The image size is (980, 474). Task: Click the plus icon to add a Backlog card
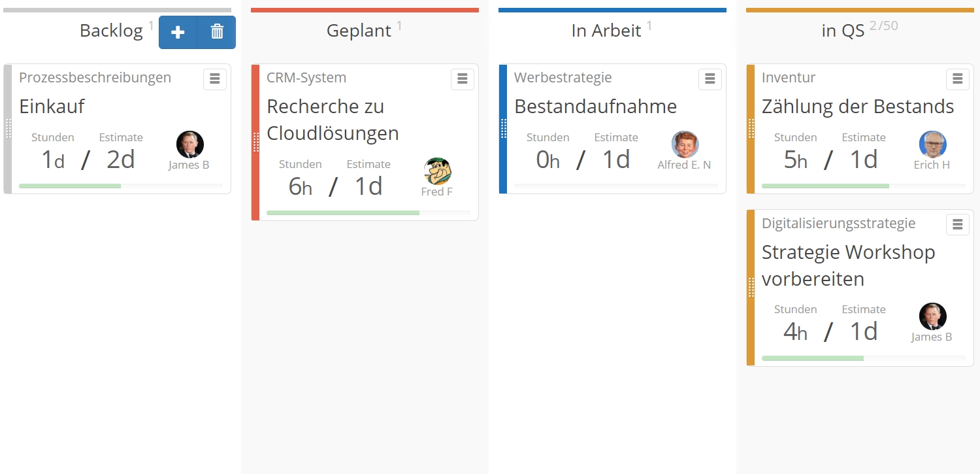click(178, 32)
